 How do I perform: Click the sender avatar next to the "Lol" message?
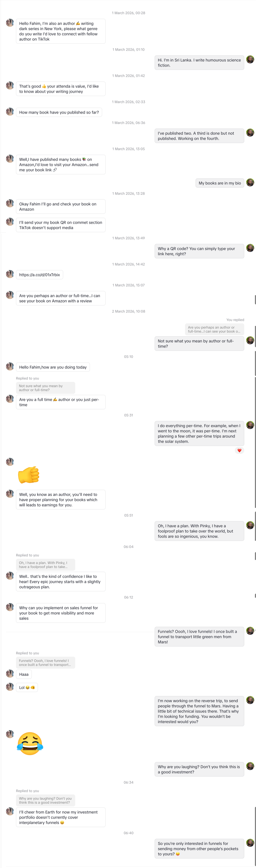10,687
